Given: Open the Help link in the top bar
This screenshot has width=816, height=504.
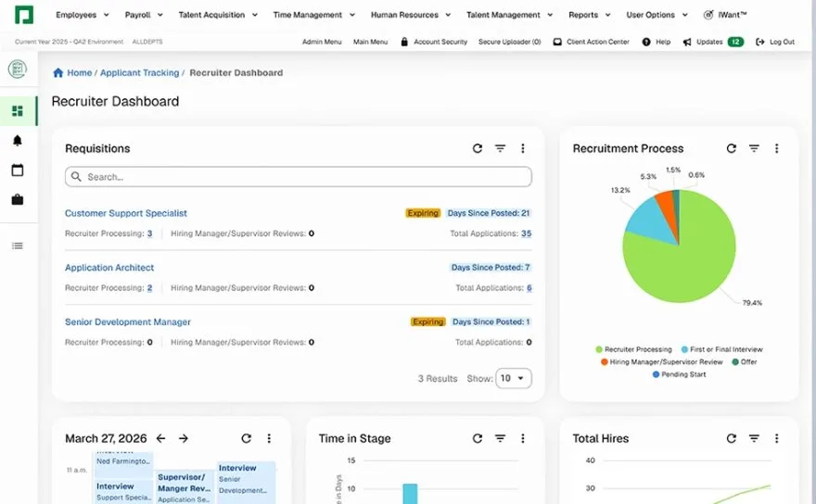Looking at the screenshot, I should 657,42.
